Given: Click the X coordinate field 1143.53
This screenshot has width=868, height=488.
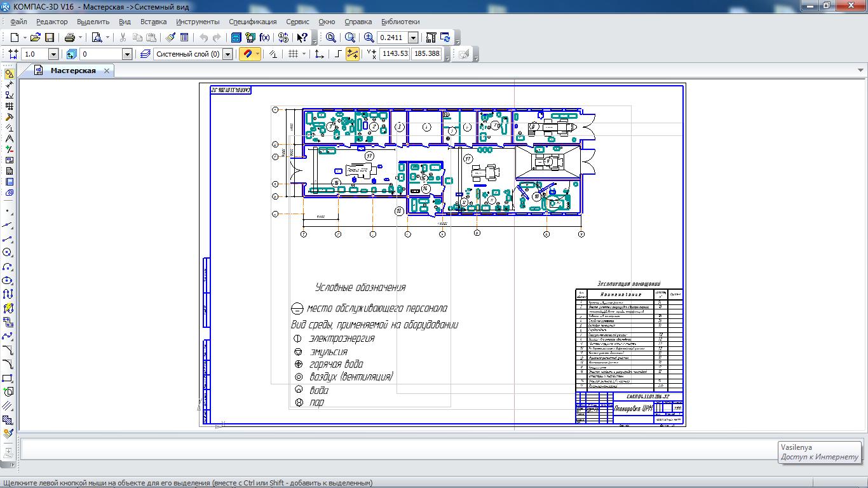Looking at the screenshot, I should [395, 55].
